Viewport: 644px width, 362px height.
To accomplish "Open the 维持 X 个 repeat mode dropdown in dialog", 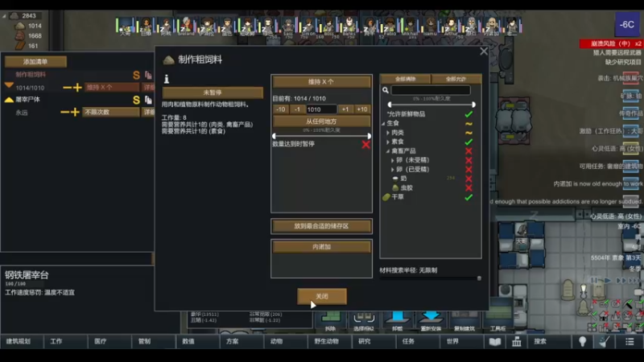I will (321, 82).
